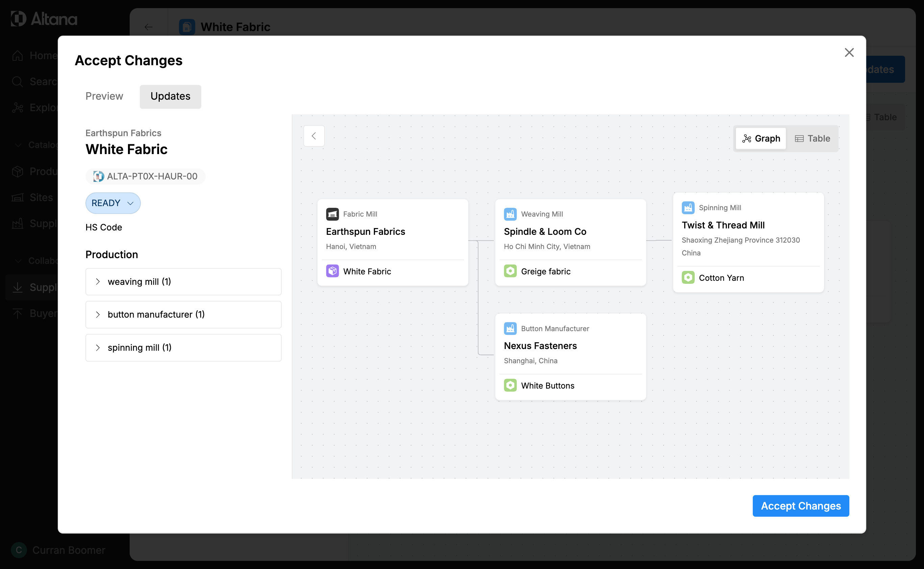Expand the button manufacturer (1) section

pos(183,315)
